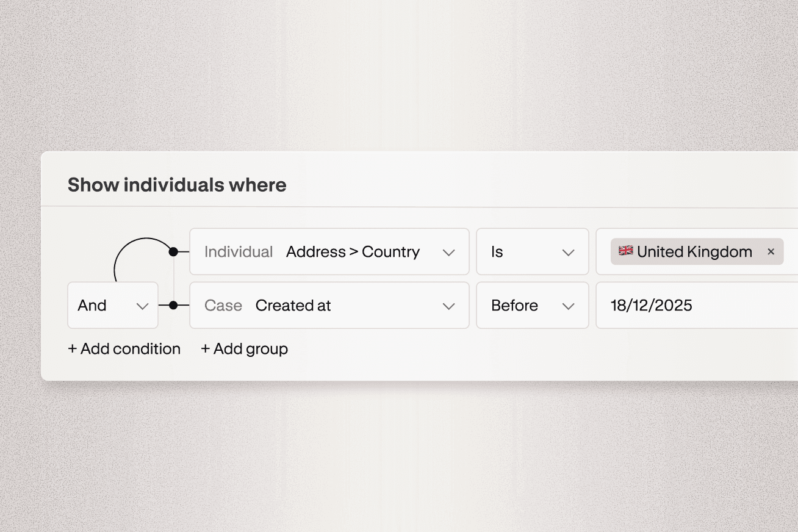
Task: Click the chevron arrow beside the Before operator
Action: pyautogui.click(x=568, y=306)
